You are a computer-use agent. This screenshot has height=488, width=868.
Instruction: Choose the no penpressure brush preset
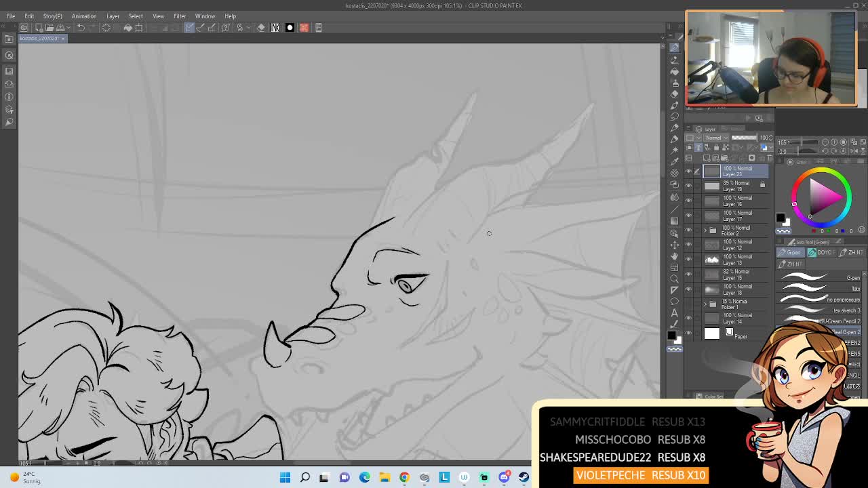pos(820,300)
